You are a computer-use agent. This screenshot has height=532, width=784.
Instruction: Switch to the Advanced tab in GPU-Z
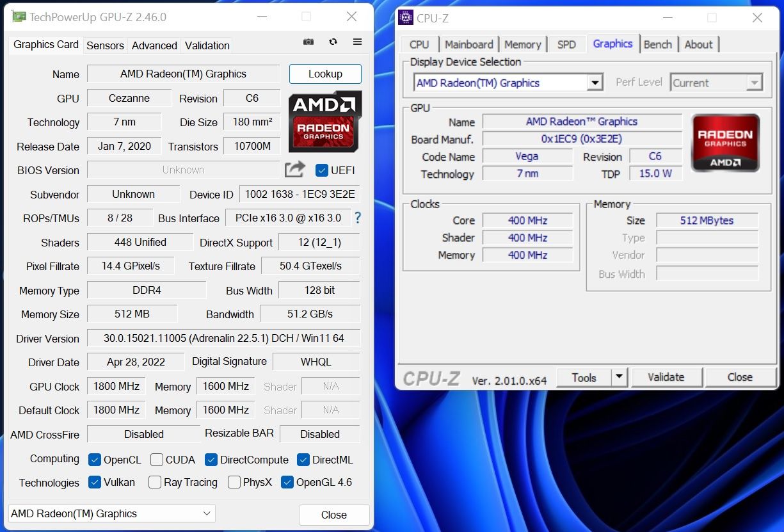[154, 45]
